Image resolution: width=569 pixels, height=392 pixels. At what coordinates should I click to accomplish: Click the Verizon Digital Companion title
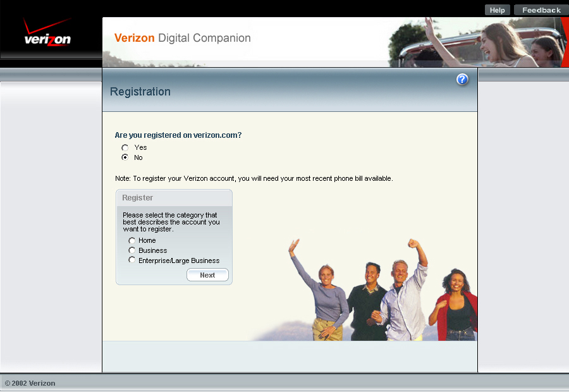182,38
